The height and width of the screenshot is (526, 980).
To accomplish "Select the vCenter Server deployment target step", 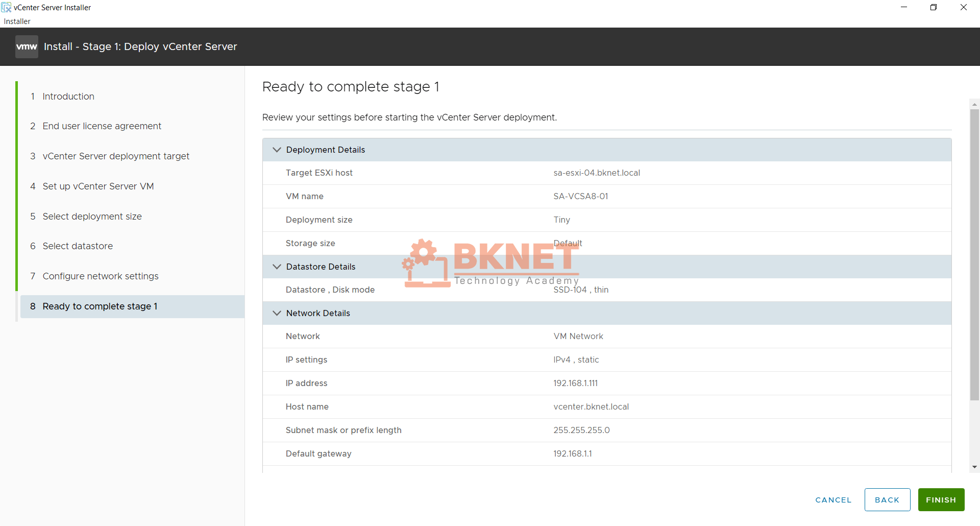I will (x=116, y=156).
